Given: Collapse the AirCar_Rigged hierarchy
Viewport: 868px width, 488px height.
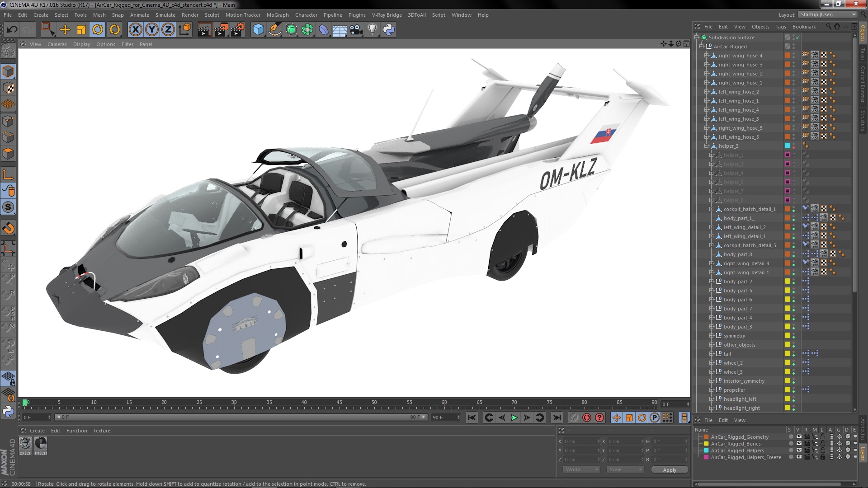Looking at the screenshot, I should [x=702, y=47].
